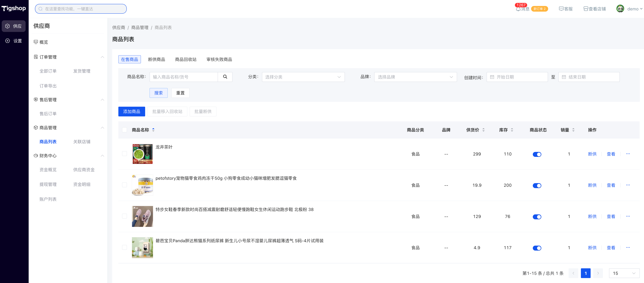This screenshot has height=283, width=644.
Task: Open more actions for 龙井茶叶 row
Action: (x=628, y=154)
